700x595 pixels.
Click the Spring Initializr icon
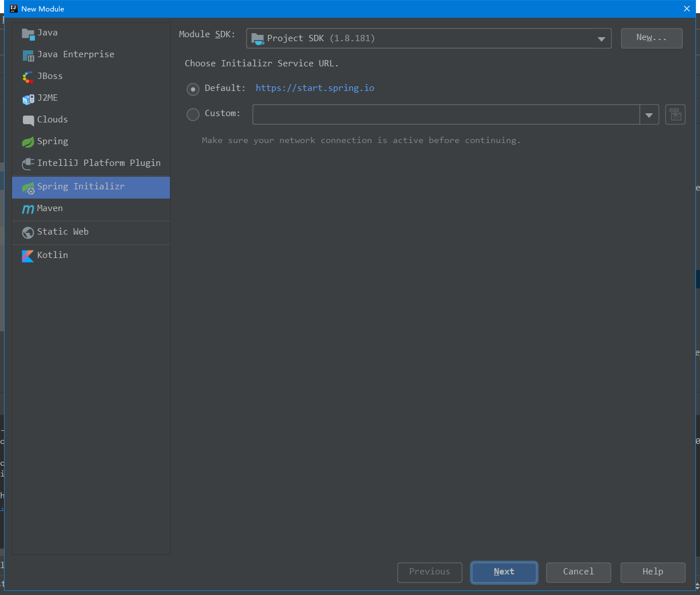28,188
